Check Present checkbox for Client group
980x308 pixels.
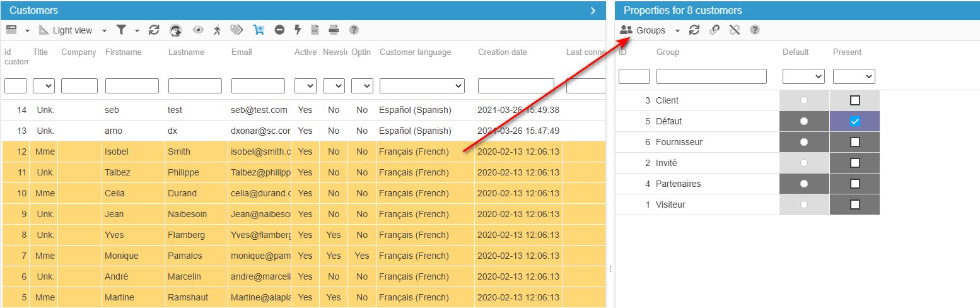pos(855,100)
